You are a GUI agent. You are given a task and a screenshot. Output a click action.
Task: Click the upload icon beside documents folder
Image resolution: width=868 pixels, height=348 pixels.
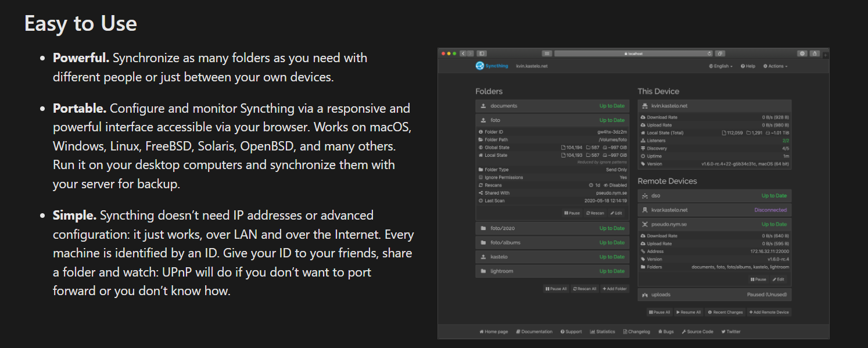pos(483,106)
